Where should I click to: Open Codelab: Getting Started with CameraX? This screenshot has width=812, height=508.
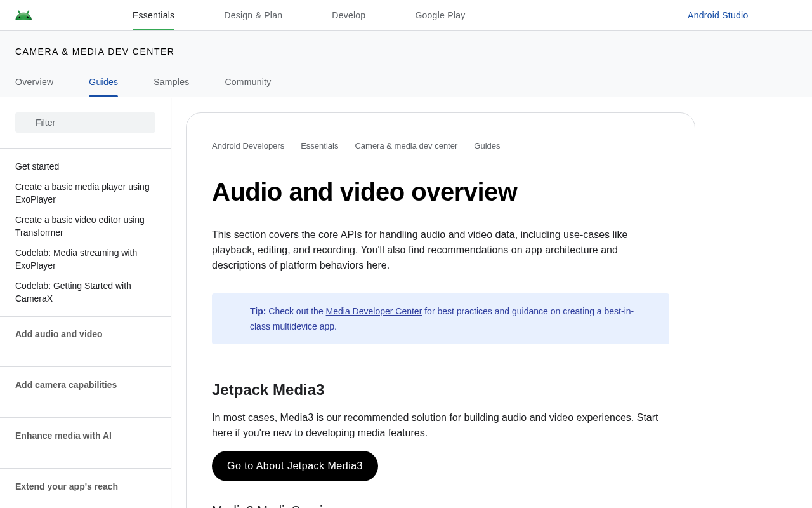click(x=73, y=292)
